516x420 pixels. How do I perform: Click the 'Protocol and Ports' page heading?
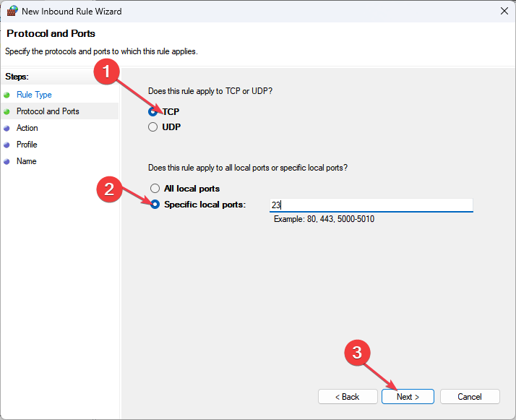point(51,33)
